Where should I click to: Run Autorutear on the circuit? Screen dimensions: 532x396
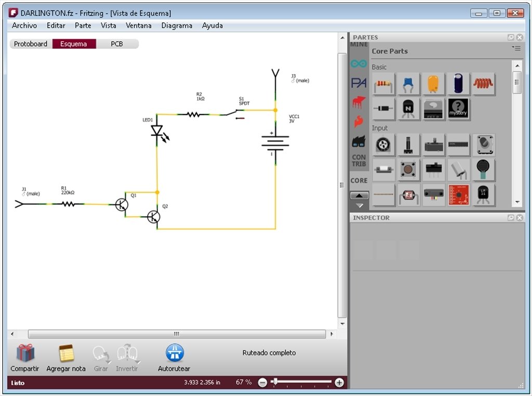[174, 358]
